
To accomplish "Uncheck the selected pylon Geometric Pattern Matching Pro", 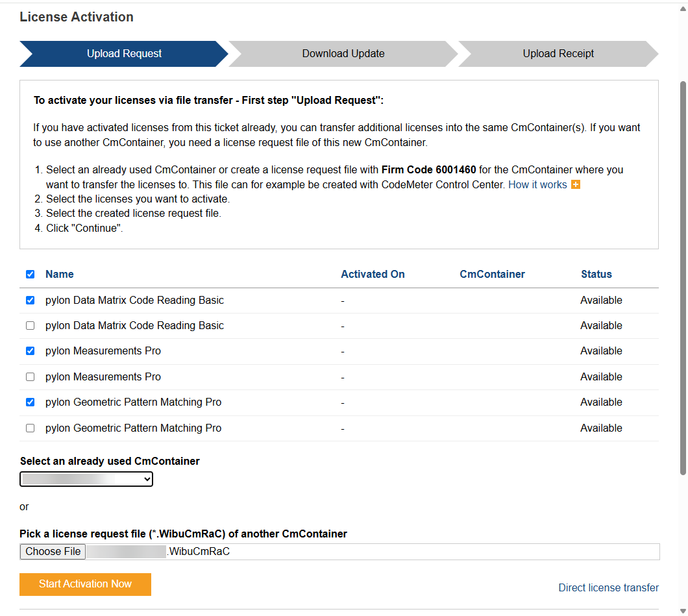I will [30, 402].
